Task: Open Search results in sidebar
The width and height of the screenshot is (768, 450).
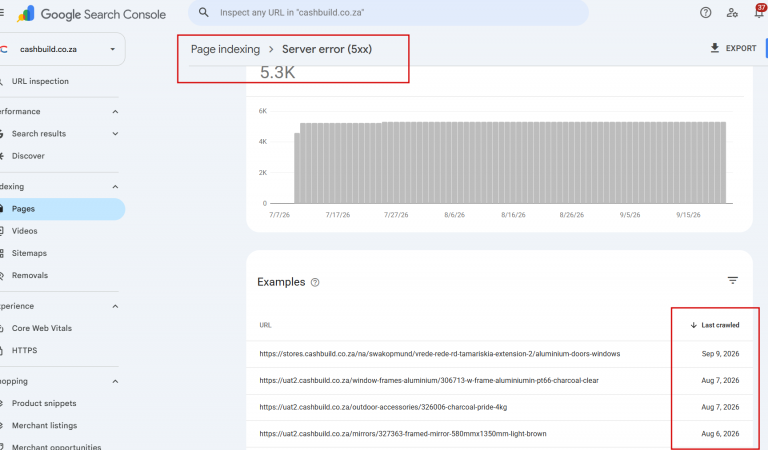Action: 39,134
